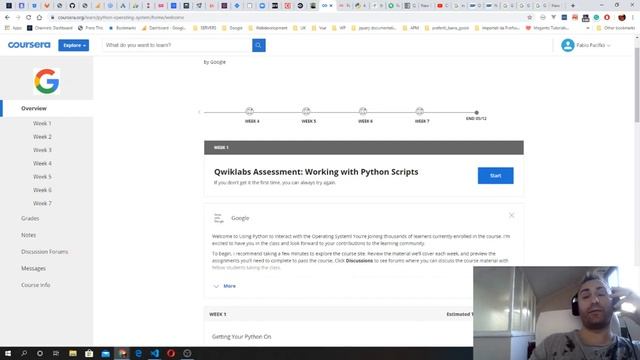Screen dimensions: 640x360
Task: Open the GitHub browser tab
Action: (72, 6)
